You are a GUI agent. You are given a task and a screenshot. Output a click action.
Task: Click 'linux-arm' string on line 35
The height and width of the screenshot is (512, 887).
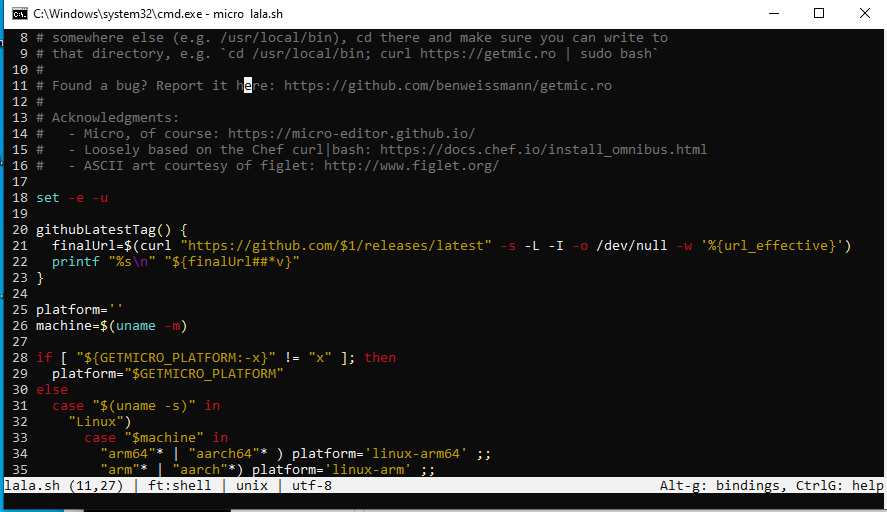pos(368,470)
